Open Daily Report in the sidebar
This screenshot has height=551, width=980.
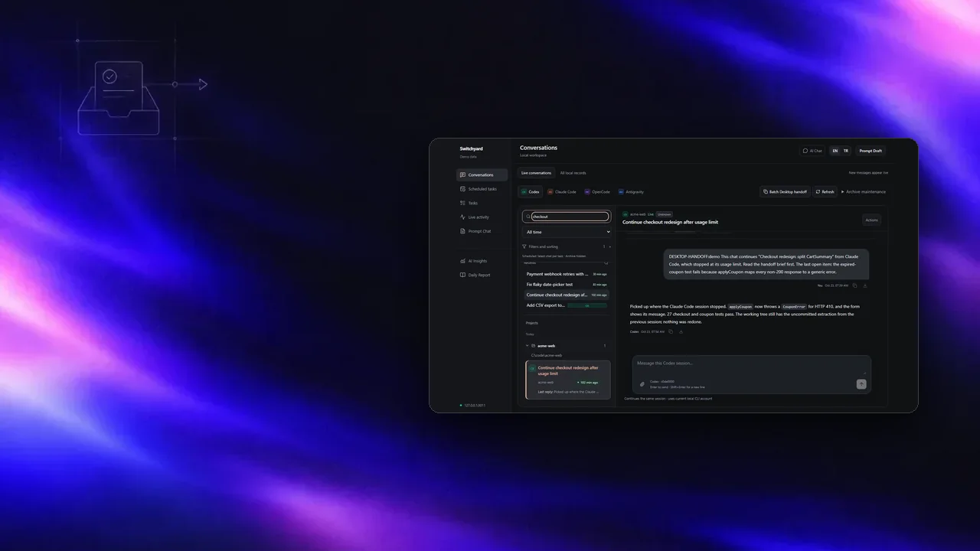482,275
